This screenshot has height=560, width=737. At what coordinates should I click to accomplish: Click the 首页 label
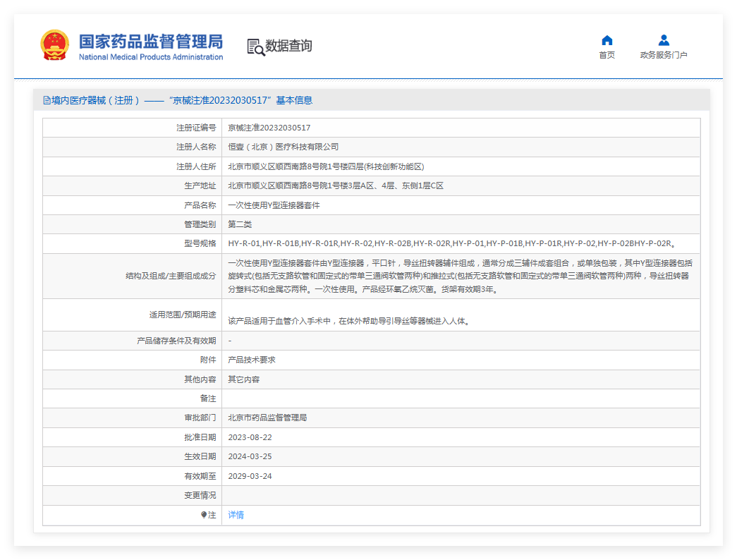point(607,55)
